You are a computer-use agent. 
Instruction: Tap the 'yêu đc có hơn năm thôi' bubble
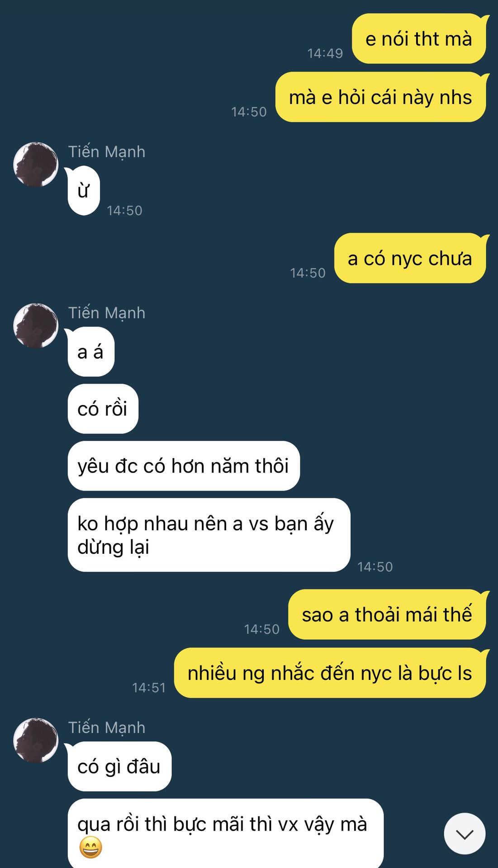point(184,466)
